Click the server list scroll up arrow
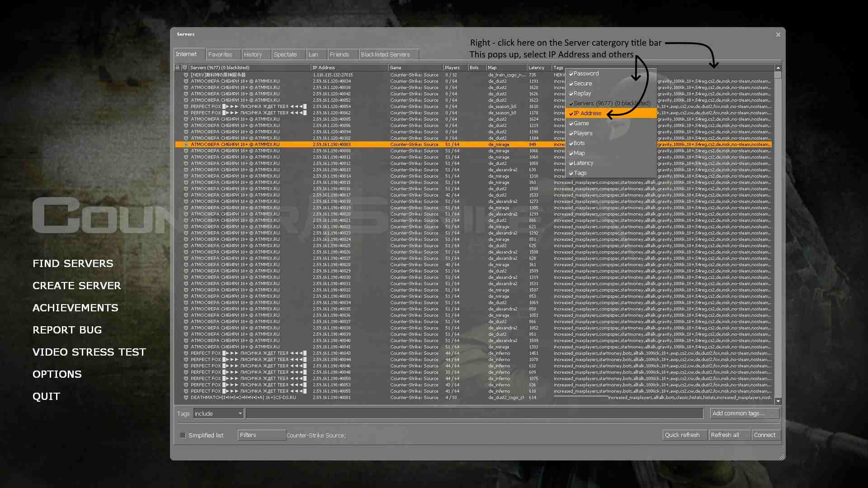 [778, 68]
